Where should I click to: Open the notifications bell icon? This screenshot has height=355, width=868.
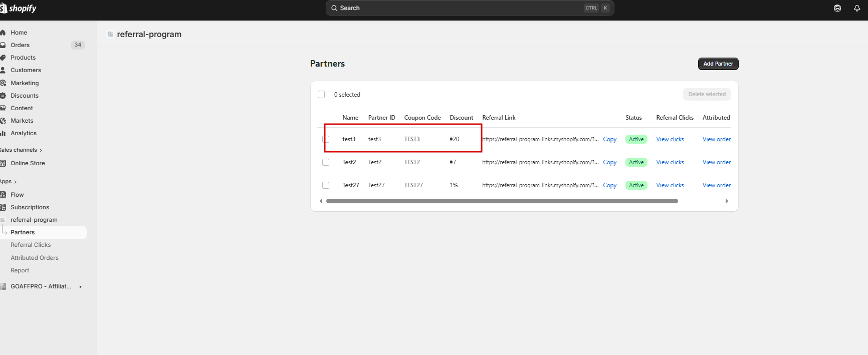click(857, 8)
